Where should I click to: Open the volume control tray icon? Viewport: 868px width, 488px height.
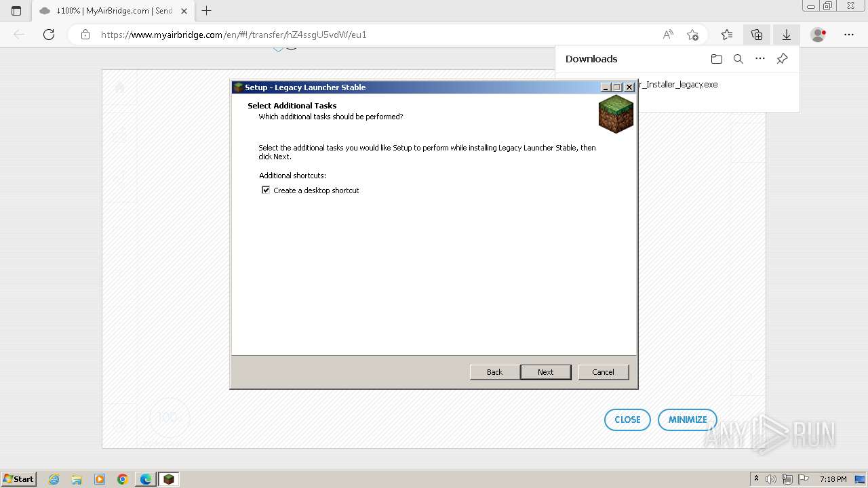(771, 479)
